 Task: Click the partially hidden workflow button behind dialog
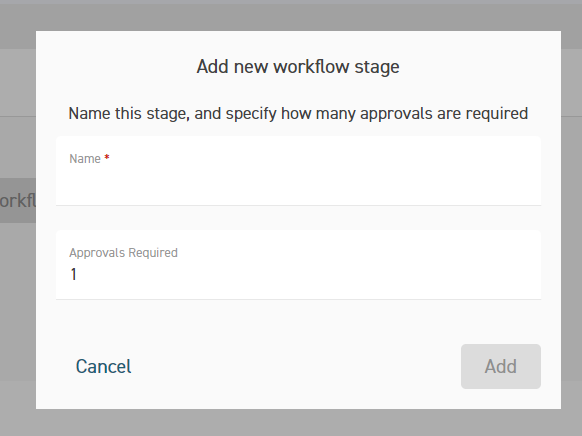[x=18, y=200]
